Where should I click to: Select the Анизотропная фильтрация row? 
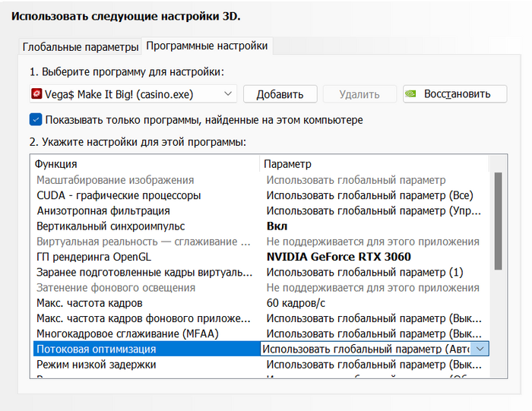pyautogui.click(x=103, y=210)
